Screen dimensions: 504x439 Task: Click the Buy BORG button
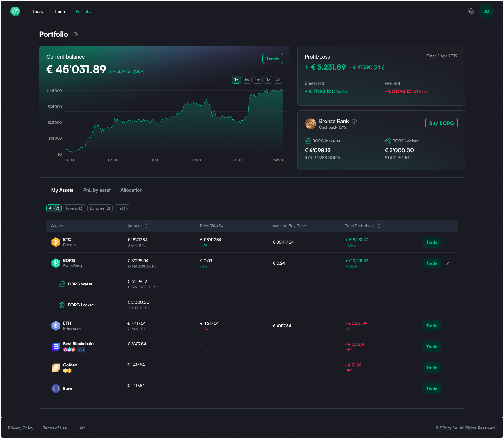click(442, 123)
